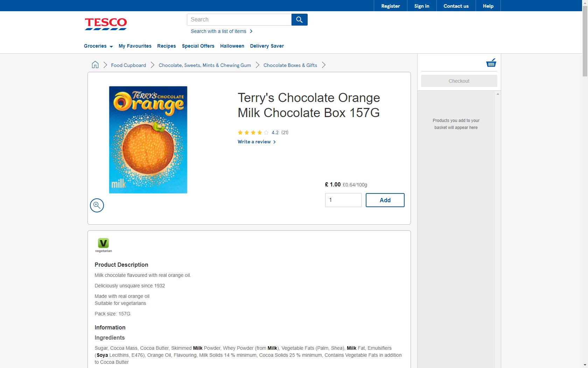588x368 pixels.
Task: Click the Register link
Action: pyautogui.click(x=390, y=6)
